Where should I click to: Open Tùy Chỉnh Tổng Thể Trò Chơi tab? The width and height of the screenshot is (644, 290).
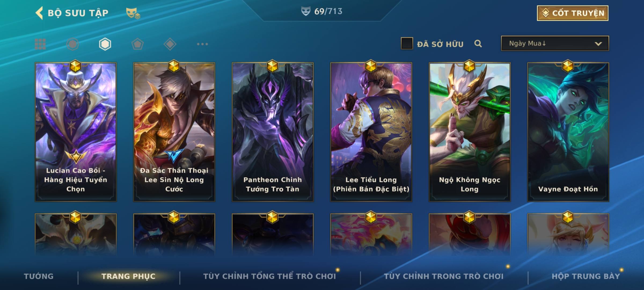point(269,276)
